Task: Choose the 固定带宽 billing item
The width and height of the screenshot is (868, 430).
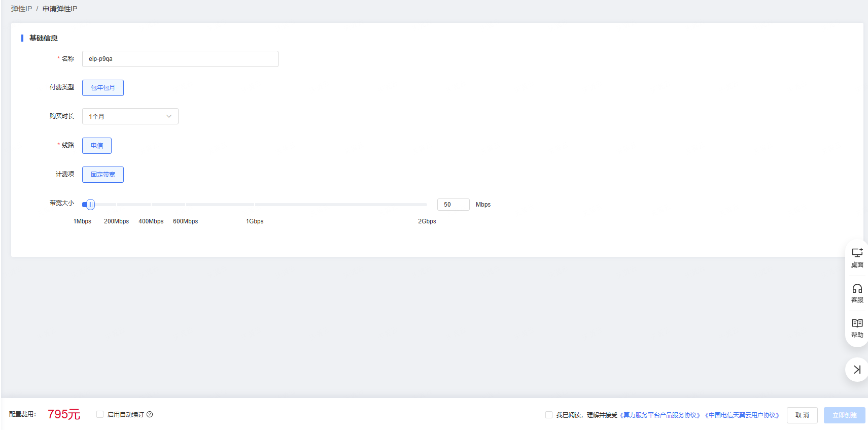Action: [x=103, y=175]
